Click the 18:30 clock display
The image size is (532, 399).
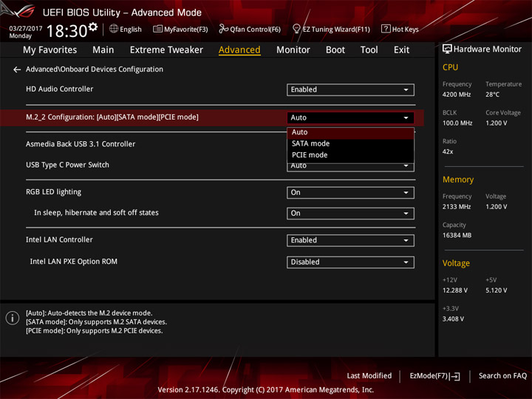(x=66, y=31)
